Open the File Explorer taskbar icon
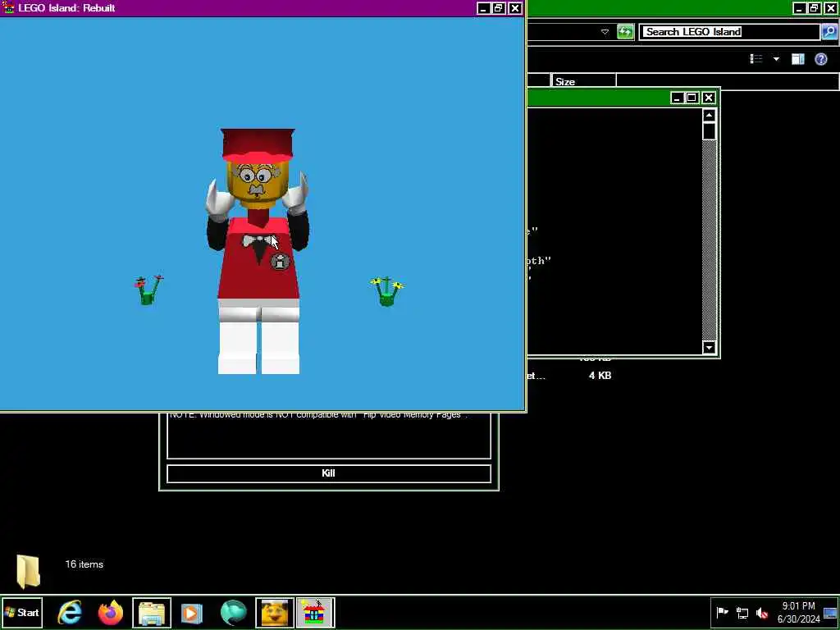Screen dimensions: 840x630 click(x=152, y=612)
